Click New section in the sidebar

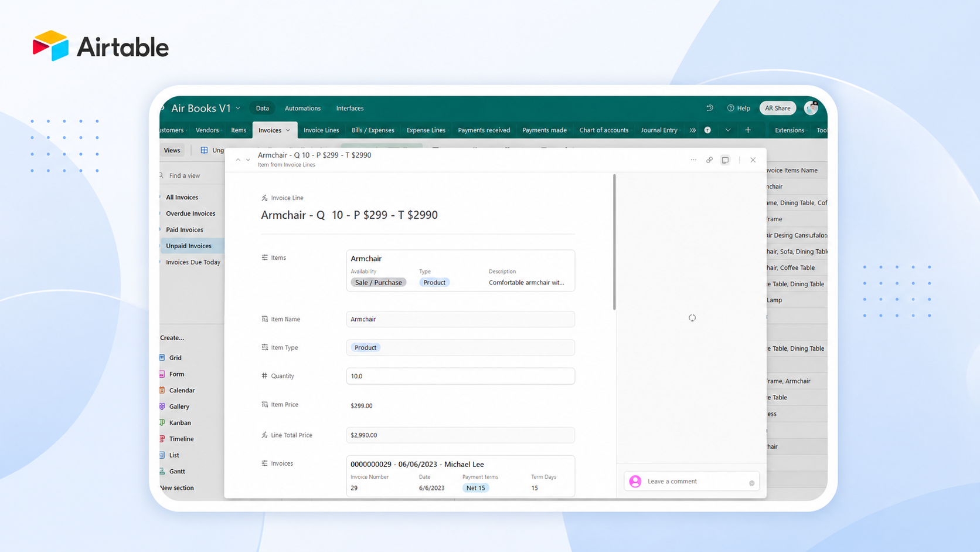pyautogui.click(x=177, y=488)
